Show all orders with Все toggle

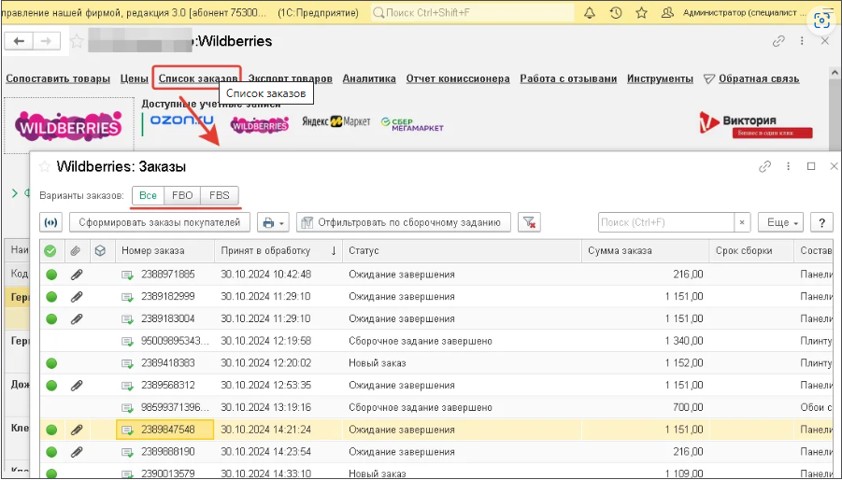pos(148,195)
